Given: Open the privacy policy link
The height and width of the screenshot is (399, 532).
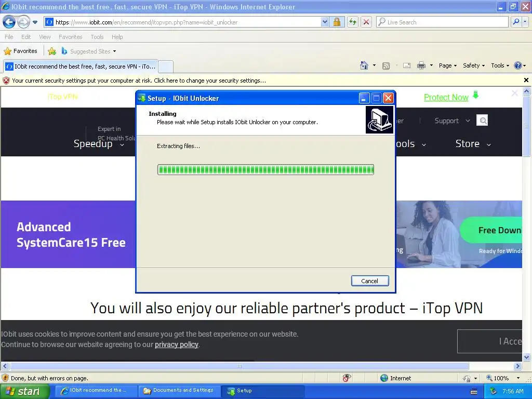Looking at the screenshot, I should [177, 344].
